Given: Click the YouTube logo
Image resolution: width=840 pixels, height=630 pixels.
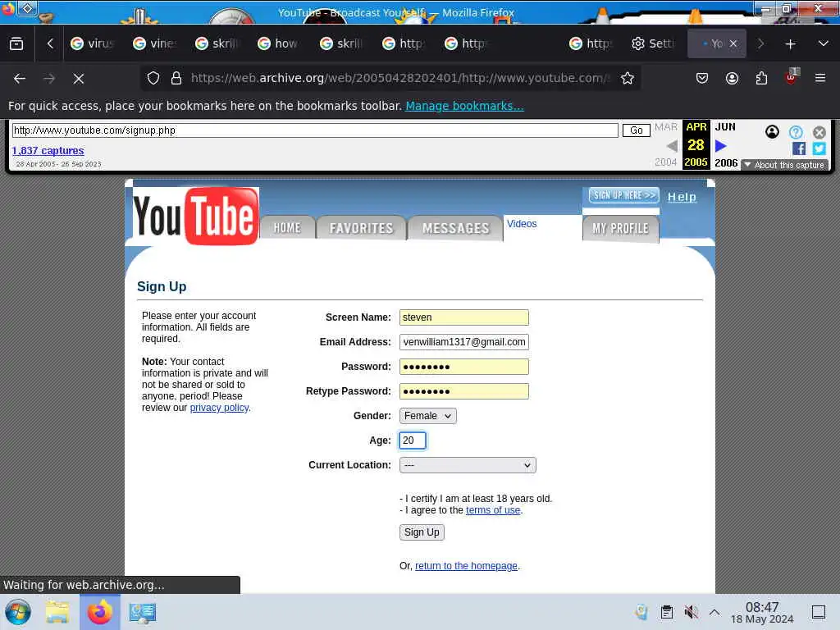Looking at the screenshot, I should point(196,216).
